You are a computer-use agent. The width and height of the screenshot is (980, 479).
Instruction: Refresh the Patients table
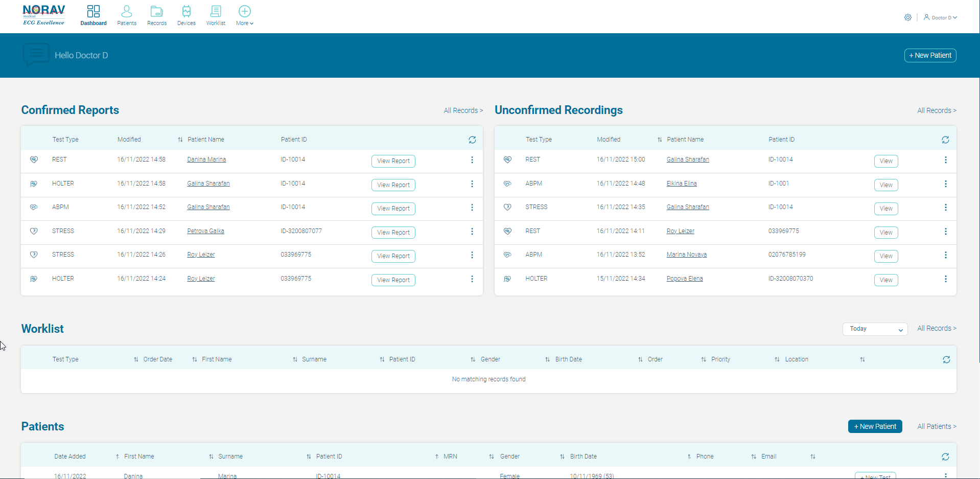click(945, 457)
